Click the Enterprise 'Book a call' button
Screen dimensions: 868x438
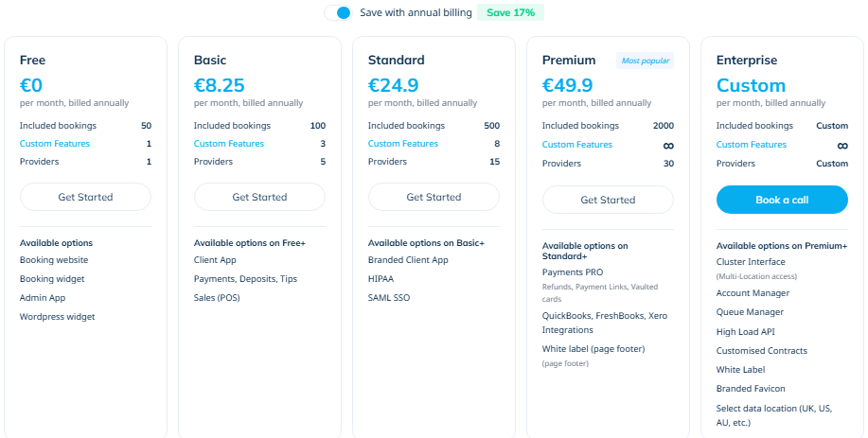(x=782, y=200)
